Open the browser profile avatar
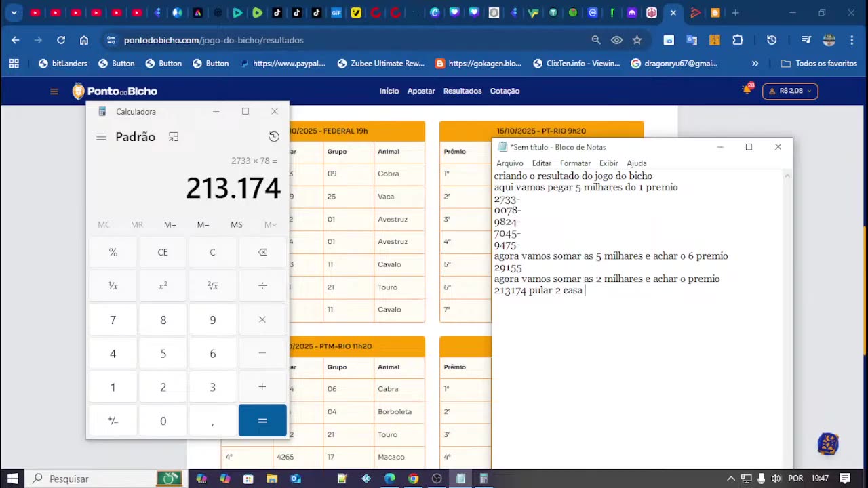 tap(829, 40)
